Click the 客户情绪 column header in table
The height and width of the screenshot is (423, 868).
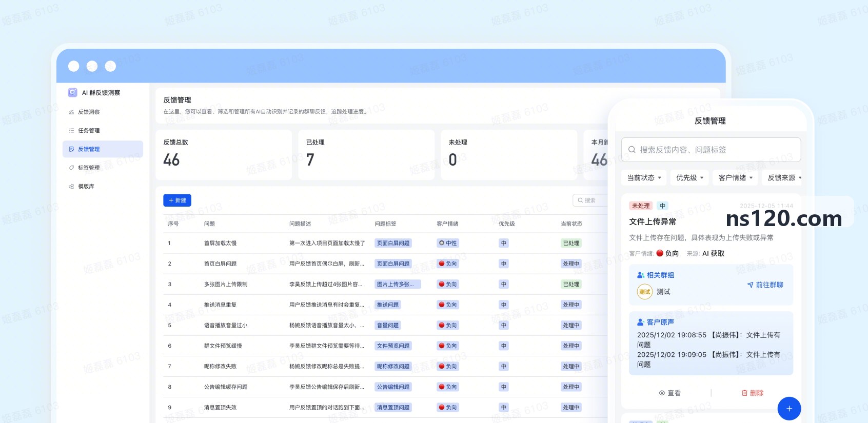447,224
